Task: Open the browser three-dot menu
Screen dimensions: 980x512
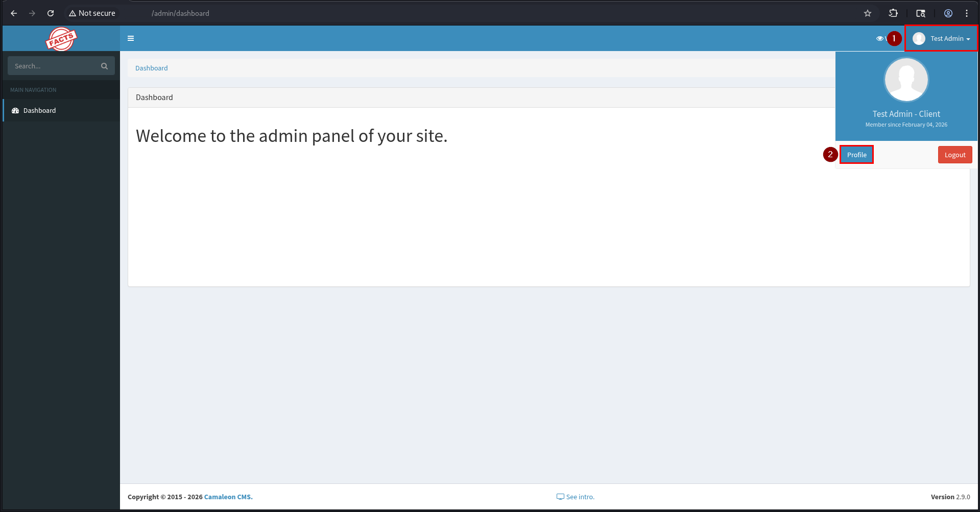Action: click(967, 13)
